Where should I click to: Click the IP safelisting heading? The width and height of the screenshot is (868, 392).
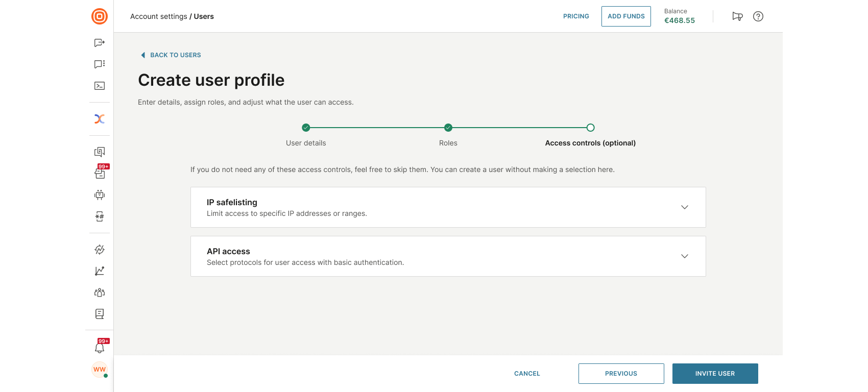click(232, 202)
